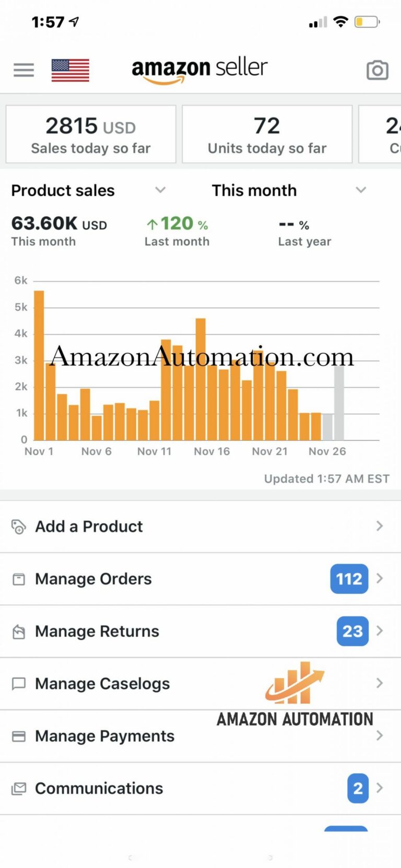
Task: Tap the 112 orders badge
Action: point(349,579)
